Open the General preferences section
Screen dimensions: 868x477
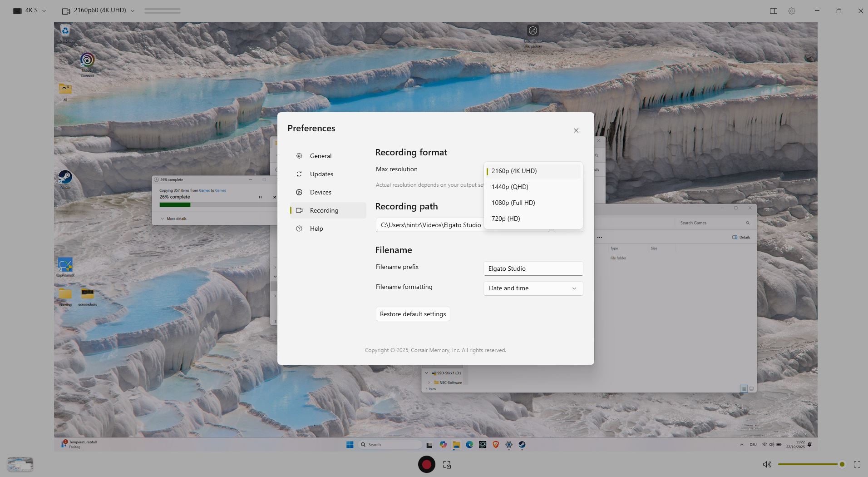coord(321,156)
